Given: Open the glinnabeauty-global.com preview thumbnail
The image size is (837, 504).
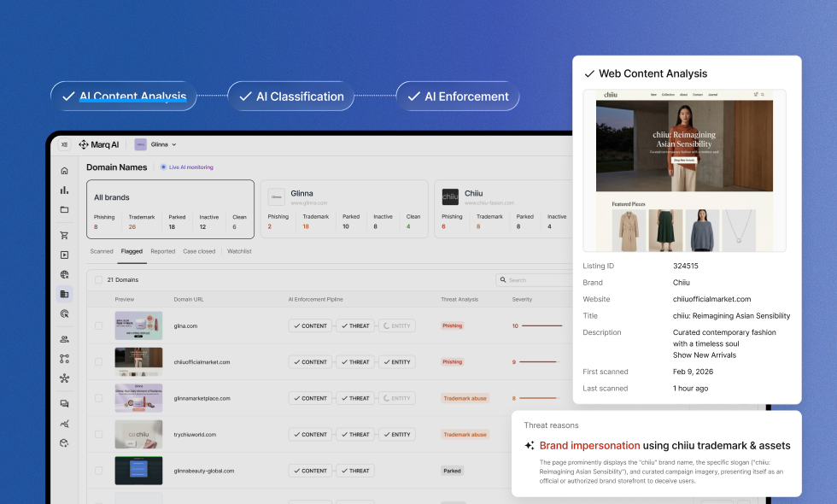Looking at the screenshot, I should tap(138, 471).
